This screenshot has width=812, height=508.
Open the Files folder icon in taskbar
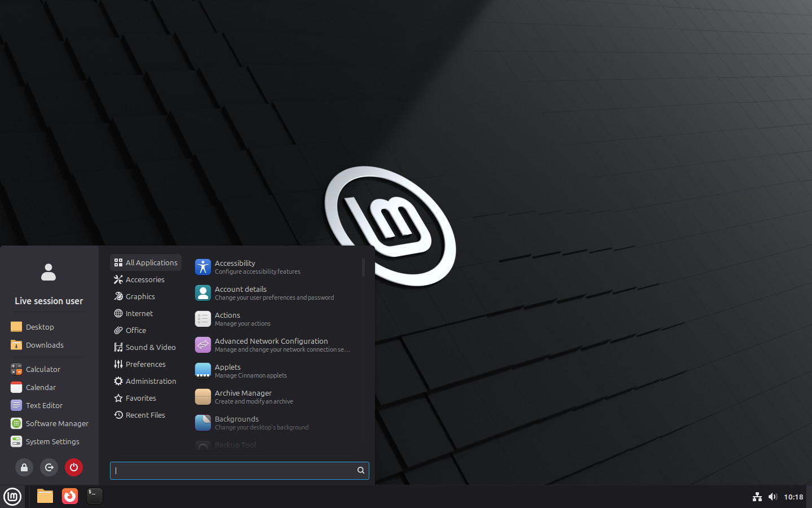tap(45, 496)
